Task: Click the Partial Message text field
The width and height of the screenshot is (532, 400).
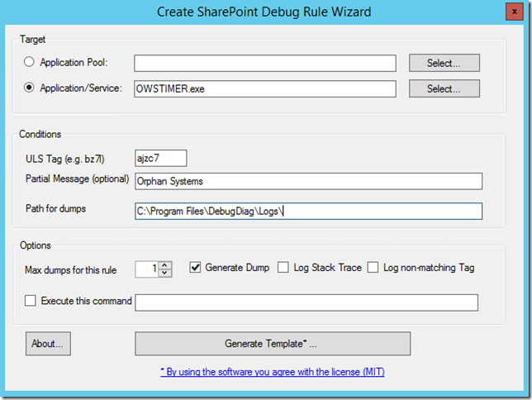Action: (x=308, y=181)
